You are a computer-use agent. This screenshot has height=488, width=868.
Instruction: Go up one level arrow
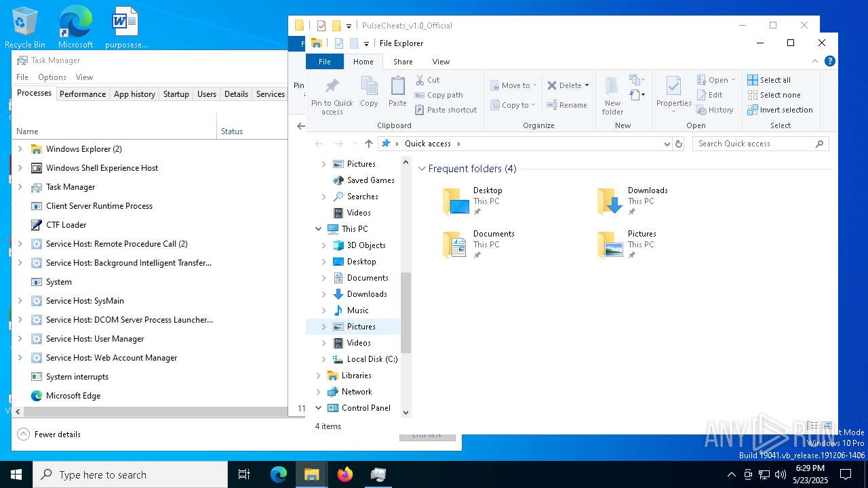click(369, 144)
